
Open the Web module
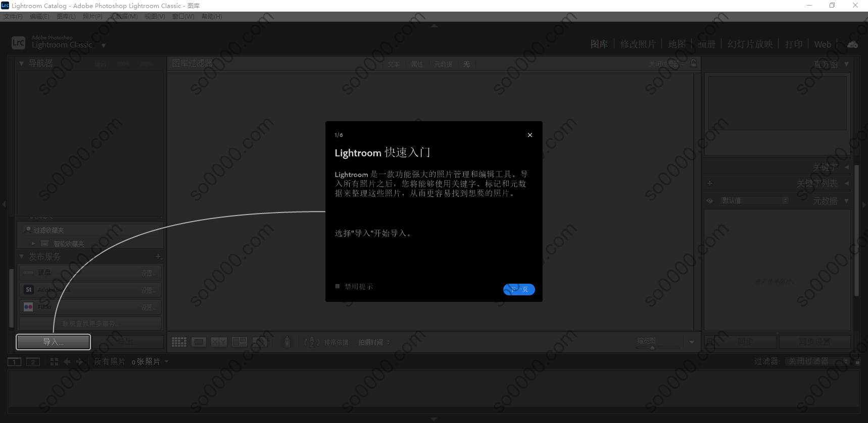click(x=823, y=44)
